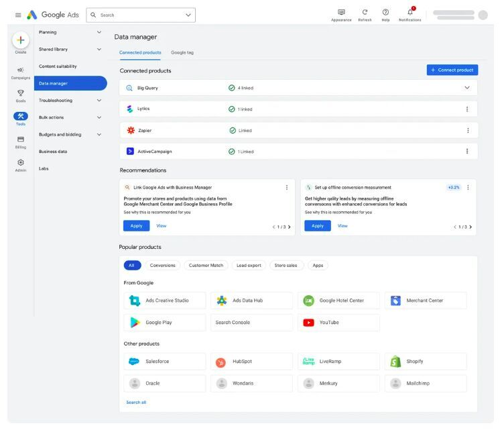
Task: Go to next Business Manager recommendation
Action: point(290,227)
